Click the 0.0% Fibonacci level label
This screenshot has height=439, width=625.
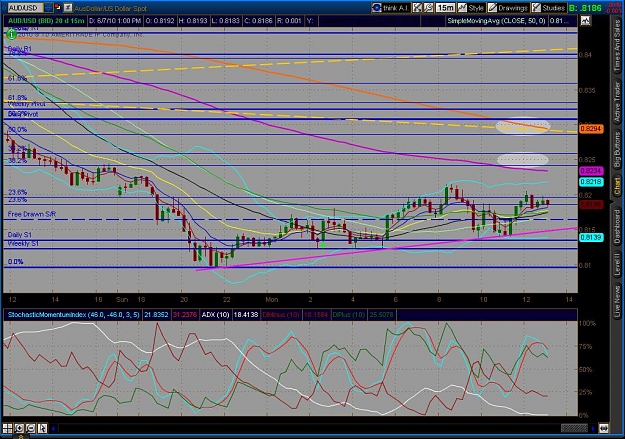[16, 262]
